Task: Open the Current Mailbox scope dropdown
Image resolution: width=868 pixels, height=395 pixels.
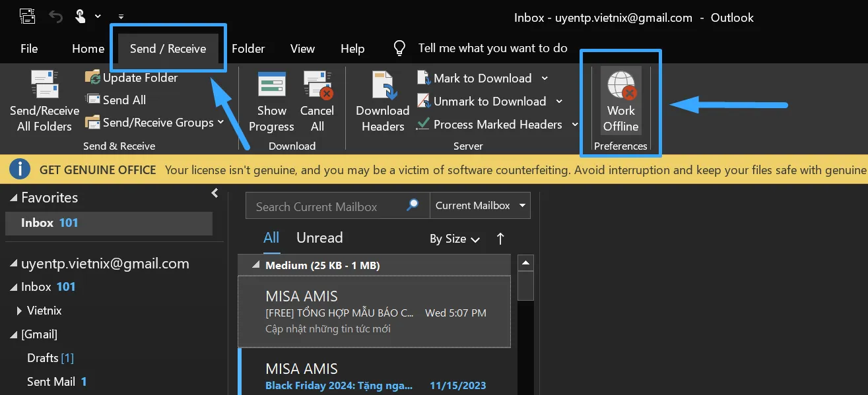Action: click(480, 206)
